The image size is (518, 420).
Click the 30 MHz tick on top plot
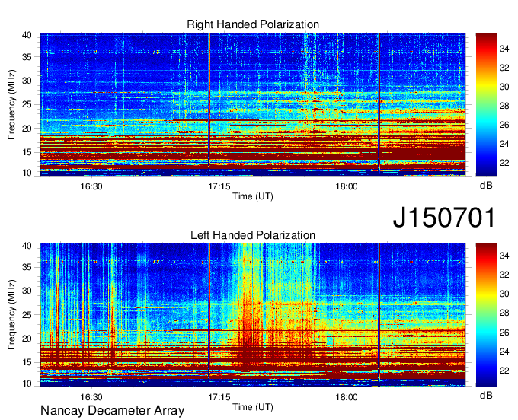click(x=27, y=81)
